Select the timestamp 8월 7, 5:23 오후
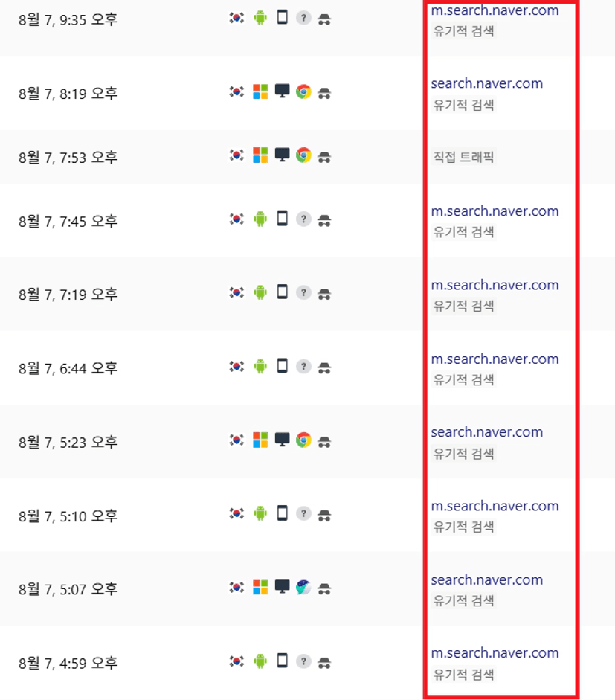 pyautogui.click(x=68, y=442)
